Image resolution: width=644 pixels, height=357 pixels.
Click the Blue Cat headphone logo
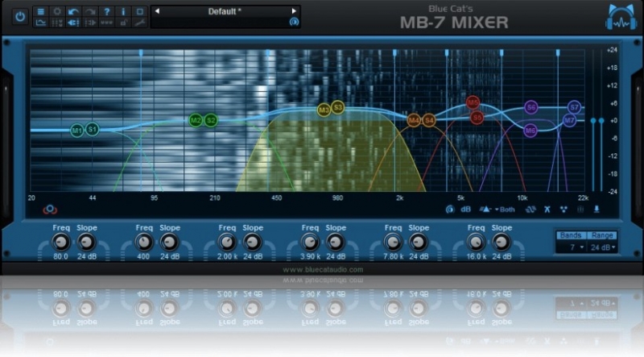[621, 18]
